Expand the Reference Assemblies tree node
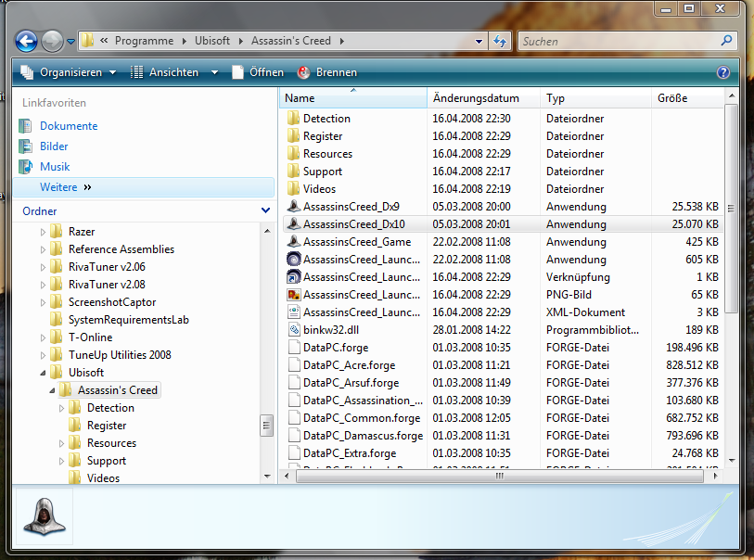This screenshot has height=560, width=754. click(x=43, y=250)
